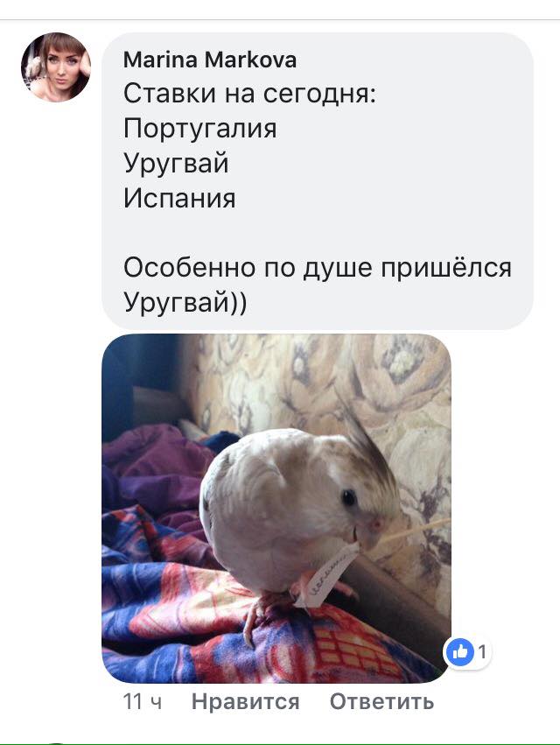Open the Marina Markova name link
Screen dimensions: 560x745
[x=209, y=60]
